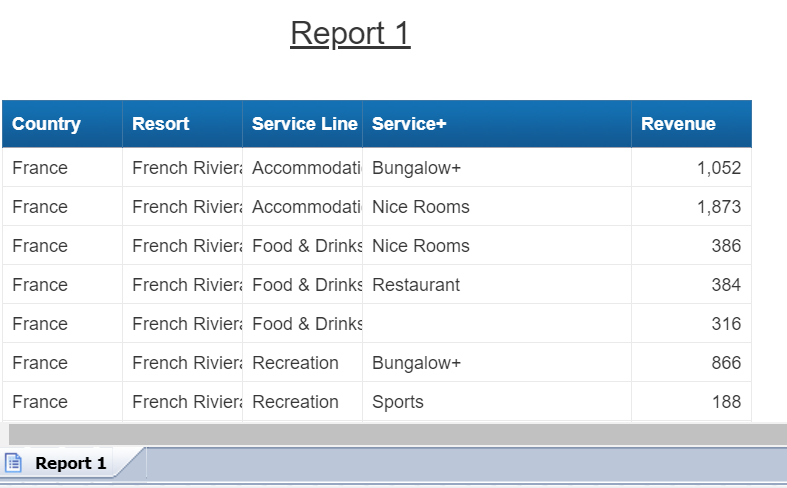This screenshot has height=488, width=787.
Task: Click the underlined Report 1 title
Action: click(350, 33)
